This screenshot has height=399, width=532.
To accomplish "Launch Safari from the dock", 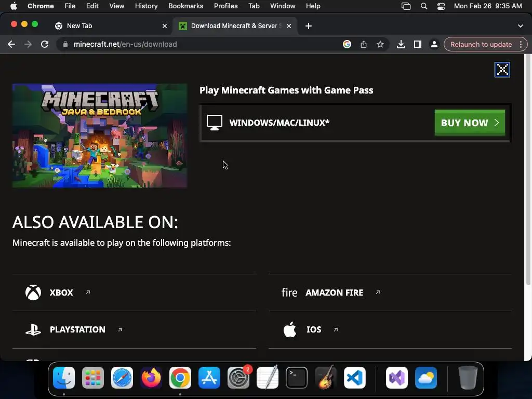I will pyautogui.click(x=122, y=378).
